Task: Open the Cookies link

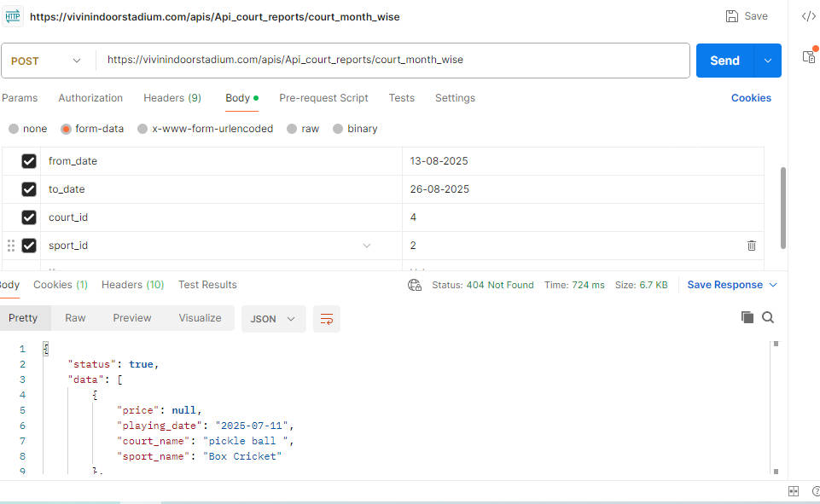Action: (x=751, y=98)
